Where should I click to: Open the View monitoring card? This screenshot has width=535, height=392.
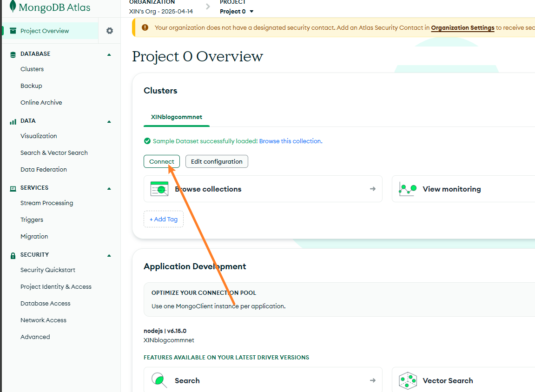point(463,189)
